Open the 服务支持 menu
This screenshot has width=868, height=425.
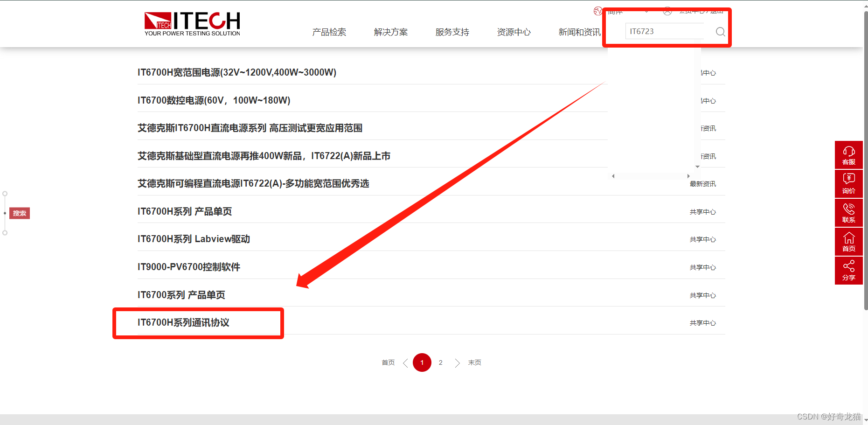pyautogui.click(x=452, y=32)
